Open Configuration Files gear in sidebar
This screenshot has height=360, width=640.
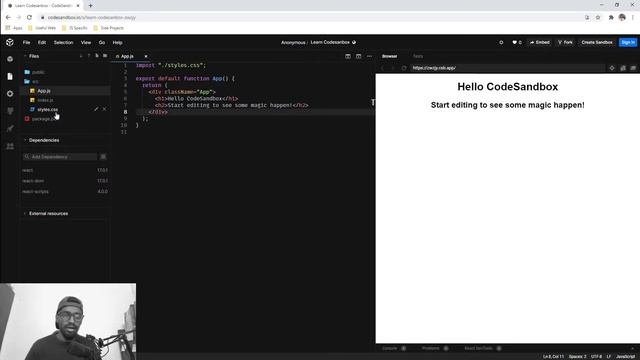point(10,93)
